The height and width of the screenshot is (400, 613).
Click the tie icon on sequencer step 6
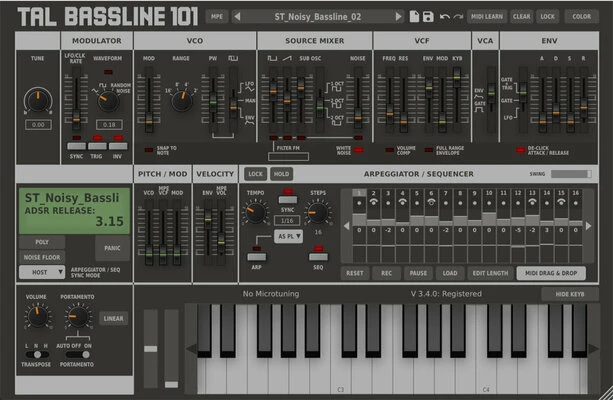pyautogui.click(x=431, y=202)
